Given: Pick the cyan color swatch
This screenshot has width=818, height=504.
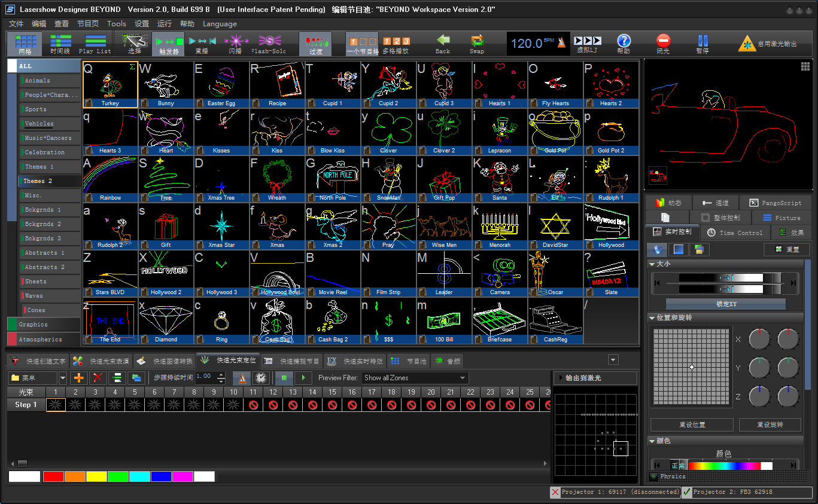Looking at the screenshot, I should pos(139,476).
